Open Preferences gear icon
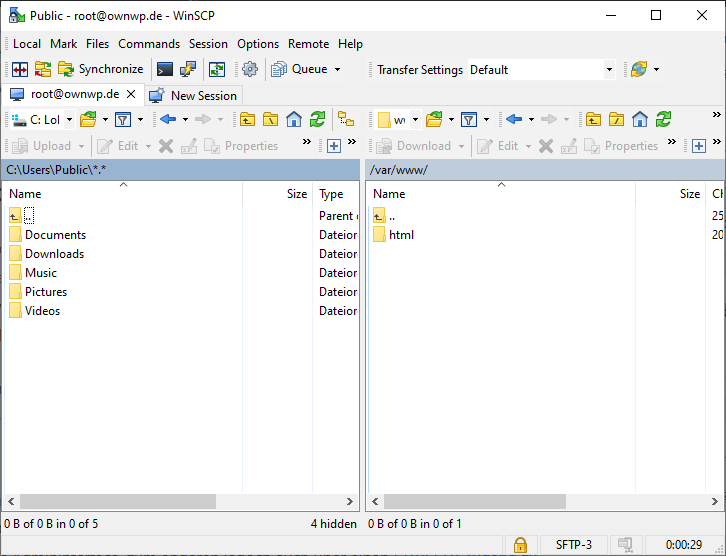The image size is (726, 556). [x=250, y=69]
